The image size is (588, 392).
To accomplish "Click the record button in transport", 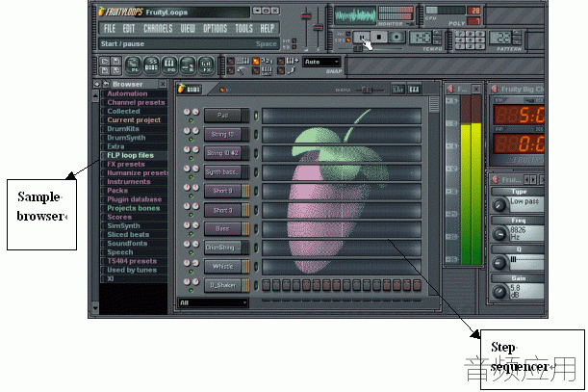I will pyautogui.click(x=396, y=38).
